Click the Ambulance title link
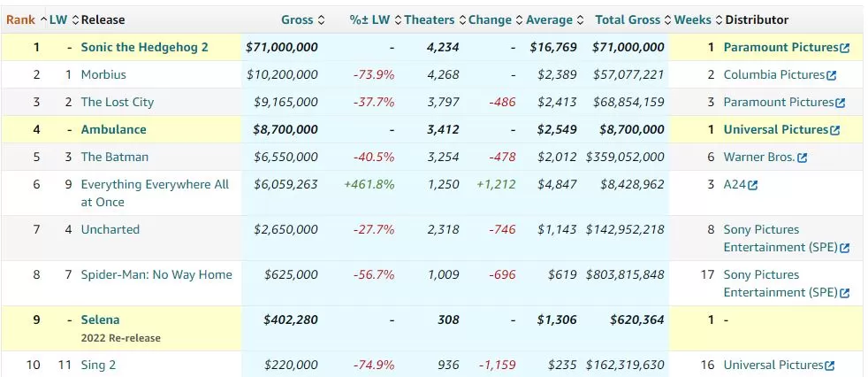This screenshot has height=377, width=868. coord(113,129)
